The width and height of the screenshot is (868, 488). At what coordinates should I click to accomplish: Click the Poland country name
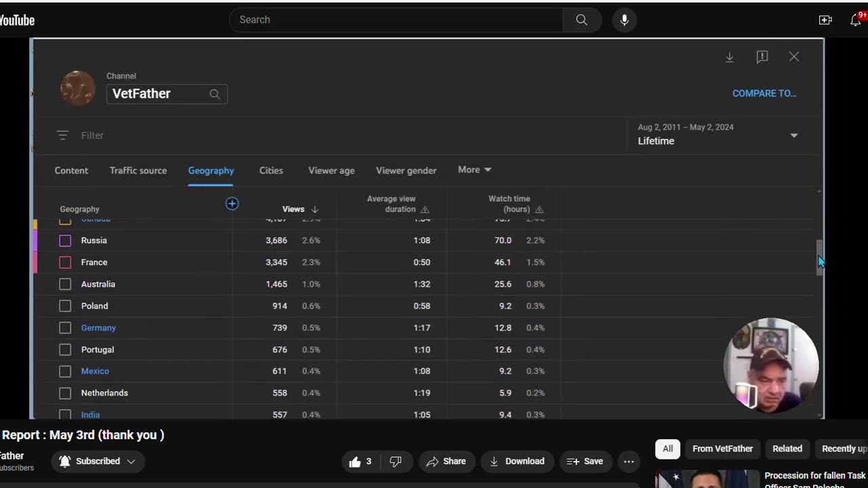click(x=94, y=306)
